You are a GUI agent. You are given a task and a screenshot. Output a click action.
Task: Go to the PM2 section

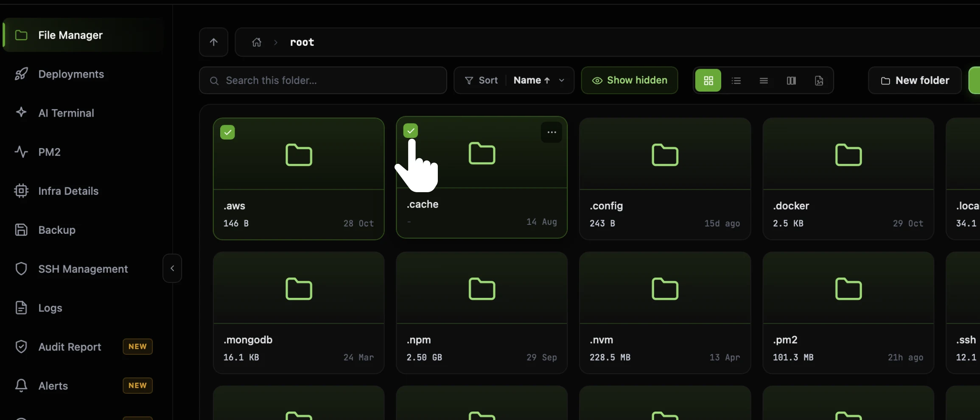[x=49, y=152]
